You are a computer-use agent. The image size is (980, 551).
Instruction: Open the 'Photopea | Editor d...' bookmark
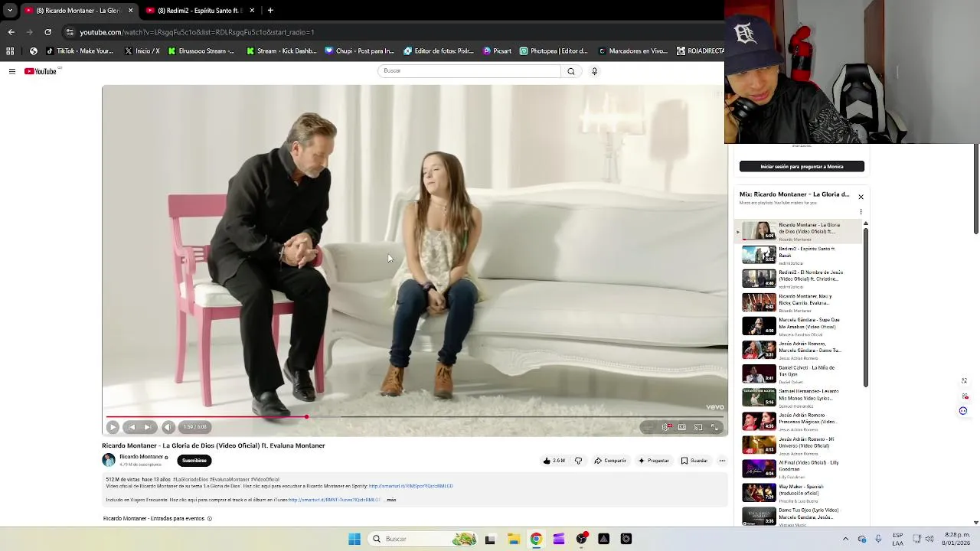tap(554, 51)
